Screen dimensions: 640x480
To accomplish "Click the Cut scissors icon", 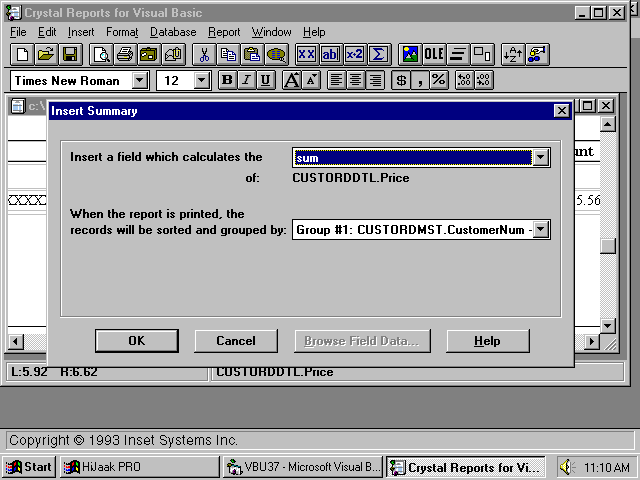I will click(x=204, y=54).
